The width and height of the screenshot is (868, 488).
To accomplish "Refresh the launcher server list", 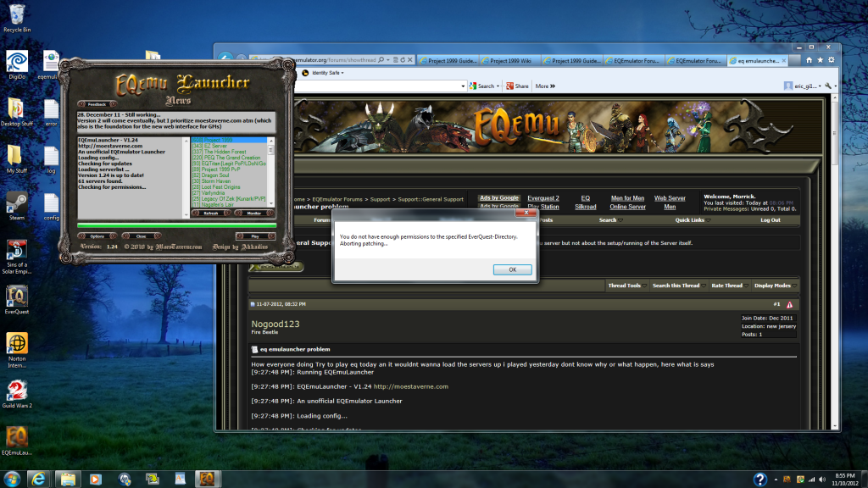I will 211,213.
